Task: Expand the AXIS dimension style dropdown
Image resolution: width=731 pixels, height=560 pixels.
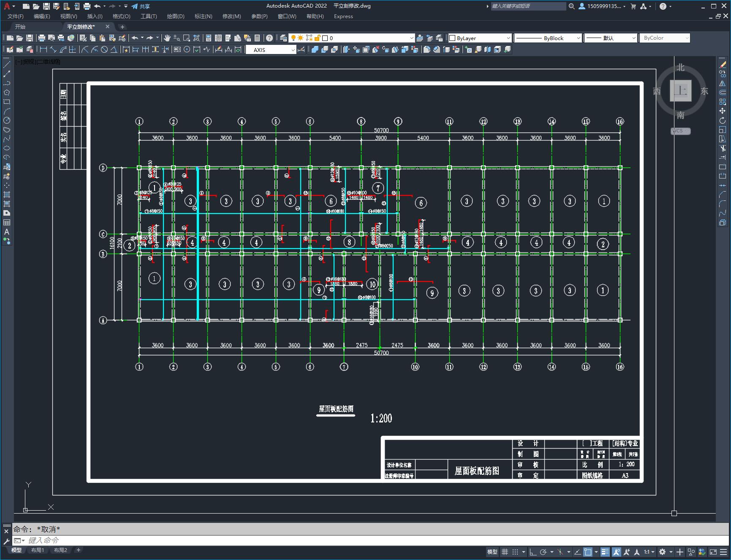Action: (293, 50)
